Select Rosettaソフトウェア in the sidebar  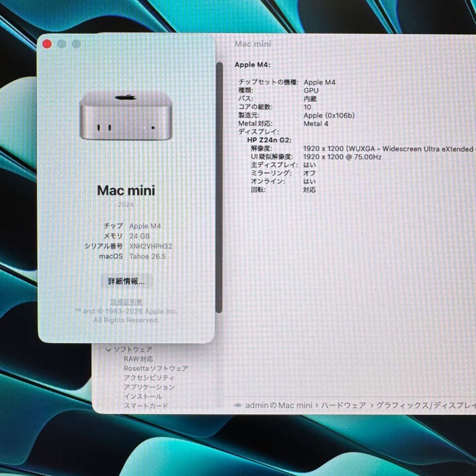point(156,368)
